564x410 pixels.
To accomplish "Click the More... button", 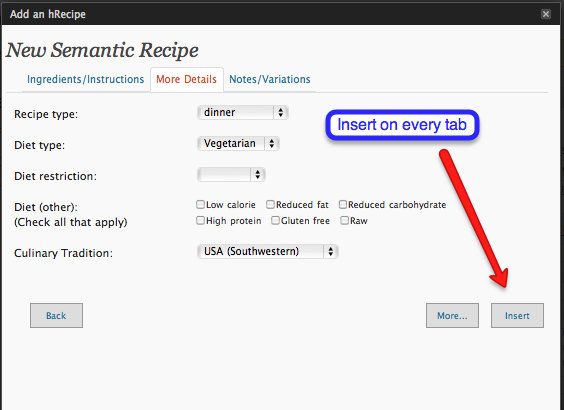I will pos(452,315).
